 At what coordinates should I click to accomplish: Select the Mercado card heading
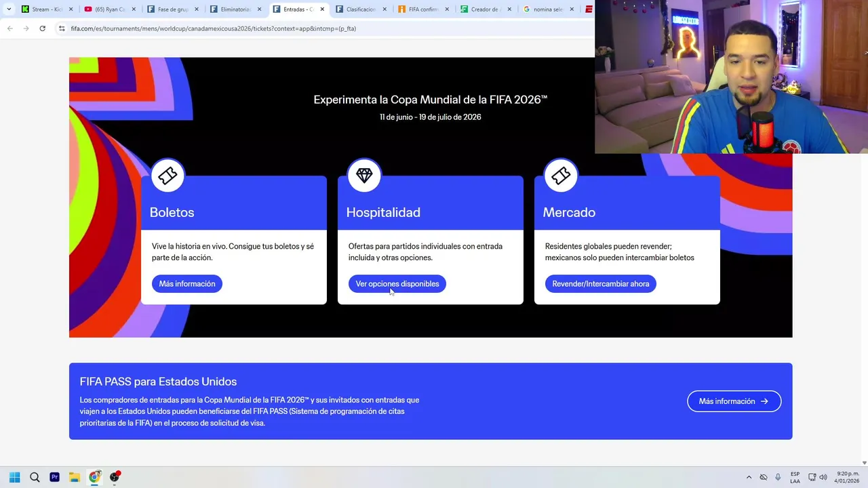click(x=569, y=212)
